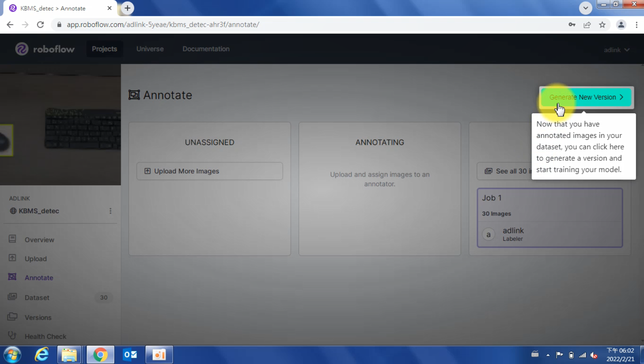This screenshot has width=644, height=364.
Task: Show hidden system tray icons
Action: (x=548, y=355)
